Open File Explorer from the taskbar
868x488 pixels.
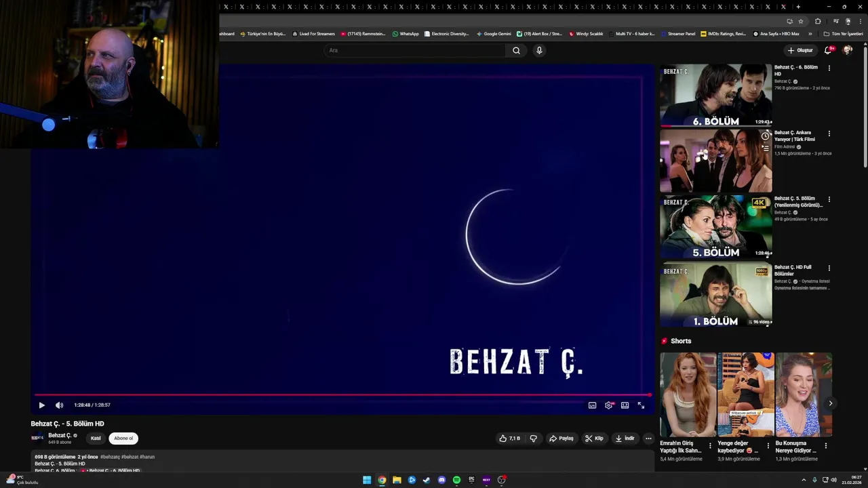(x=397, y=480)
